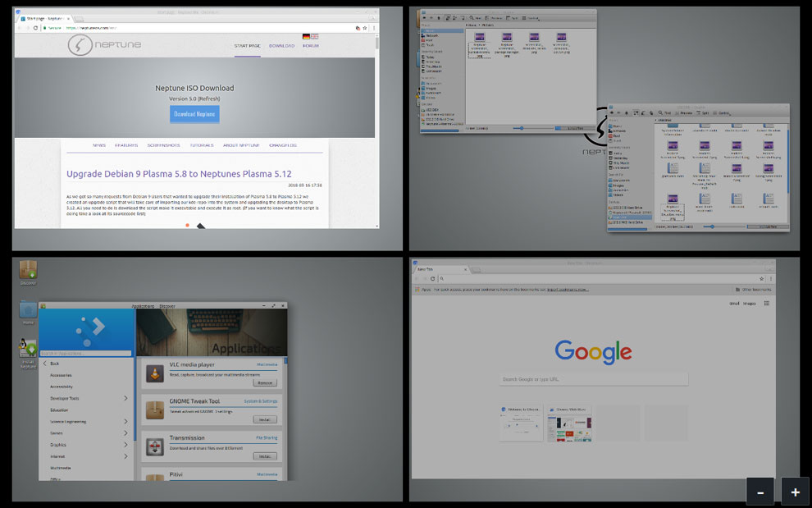Open the DOWNLOAD menu item on Neptune site

[281, 46]
